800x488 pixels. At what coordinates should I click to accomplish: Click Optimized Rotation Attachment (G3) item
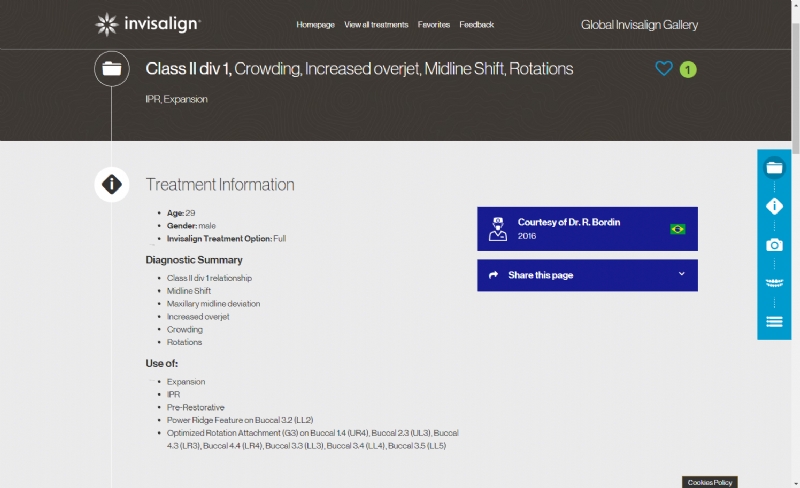[313, 439]
